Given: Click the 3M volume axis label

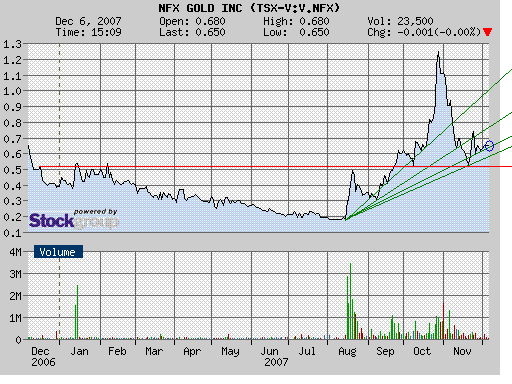Looking at the screenshot, I should click(x=15, y=274).
